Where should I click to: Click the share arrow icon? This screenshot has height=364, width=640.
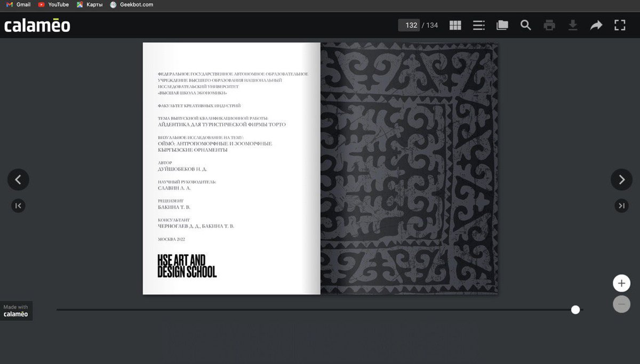pos(596,25)
